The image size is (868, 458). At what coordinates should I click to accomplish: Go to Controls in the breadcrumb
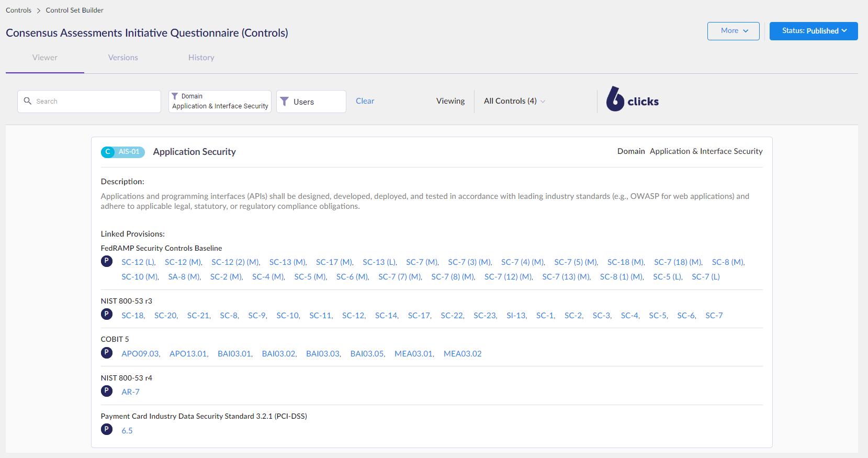pos(18,10)
